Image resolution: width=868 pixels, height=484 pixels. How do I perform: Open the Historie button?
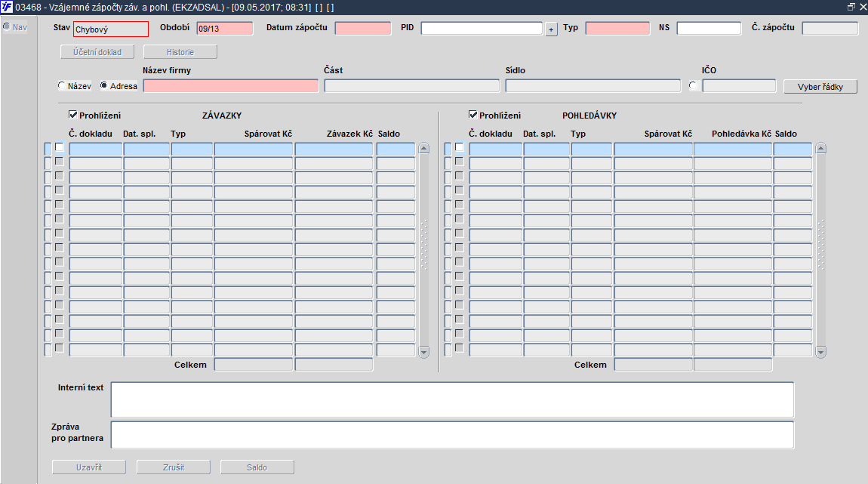pos(180,52)
